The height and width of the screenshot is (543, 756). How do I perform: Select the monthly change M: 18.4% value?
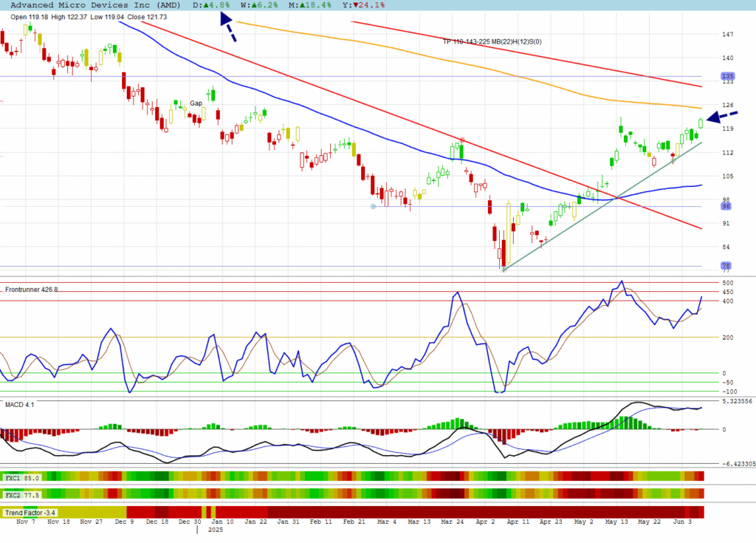point(310,5)
